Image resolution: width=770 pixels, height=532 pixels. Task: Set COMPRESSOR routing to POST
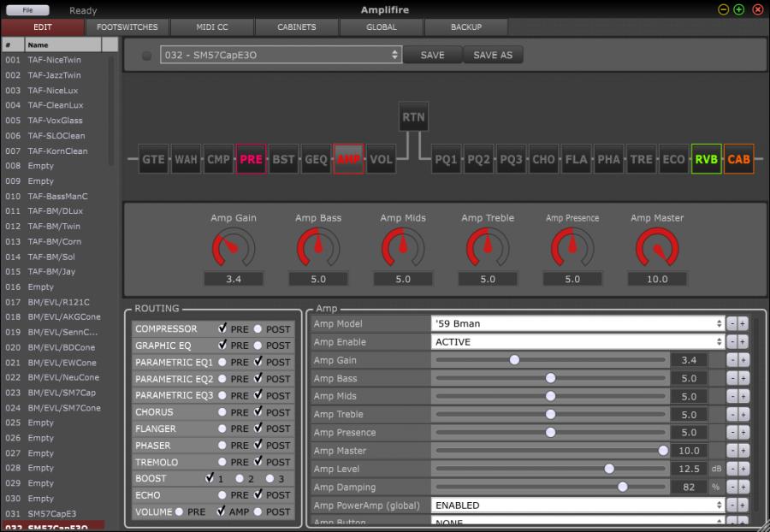click(x=258, y=329)
